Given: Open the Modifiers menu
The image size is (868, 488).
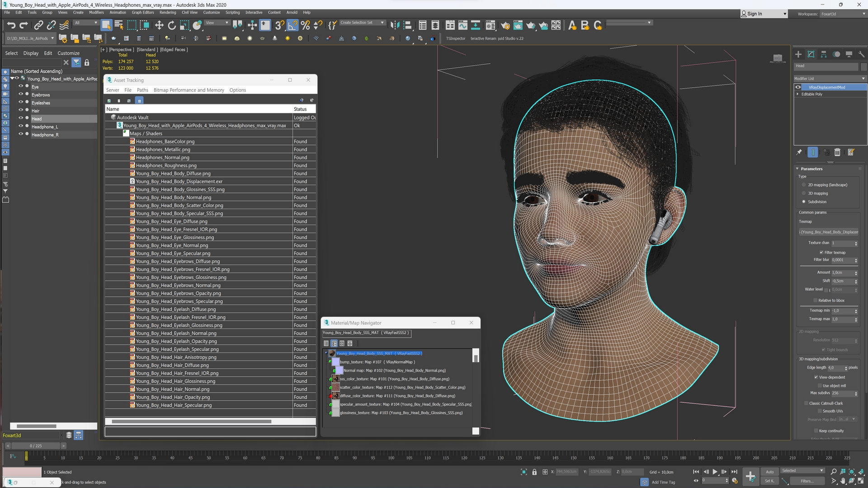Looking at the screenshot, I should point(96,13).
